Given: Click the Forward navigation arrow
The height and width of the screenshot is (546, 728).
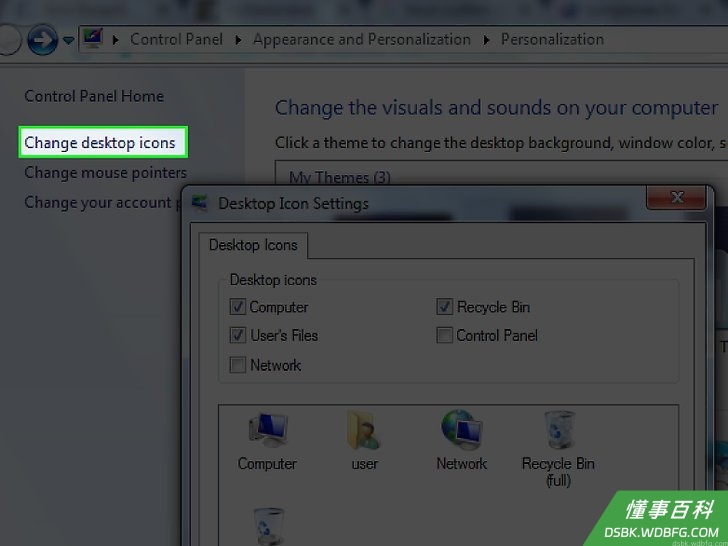Looking at the screenshot, I should (42, 40).
